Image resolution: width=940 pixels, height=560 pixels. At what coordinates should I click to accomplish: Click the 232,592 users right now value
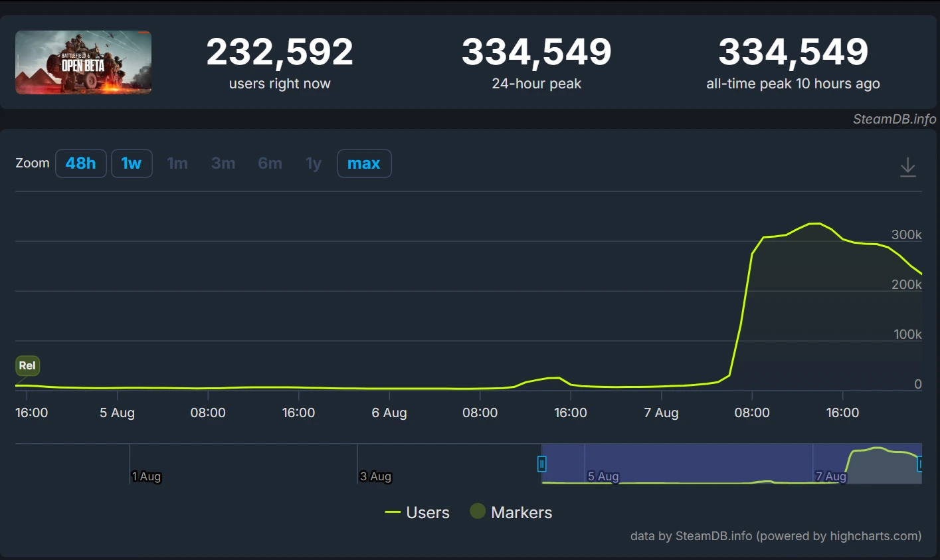(x=280, y=52)
